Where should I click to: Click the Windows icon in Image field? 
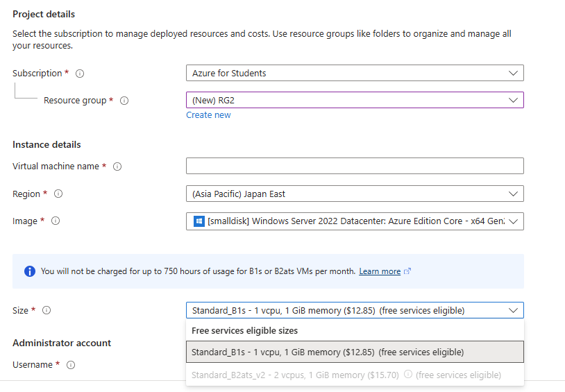[x=199, y=221]
